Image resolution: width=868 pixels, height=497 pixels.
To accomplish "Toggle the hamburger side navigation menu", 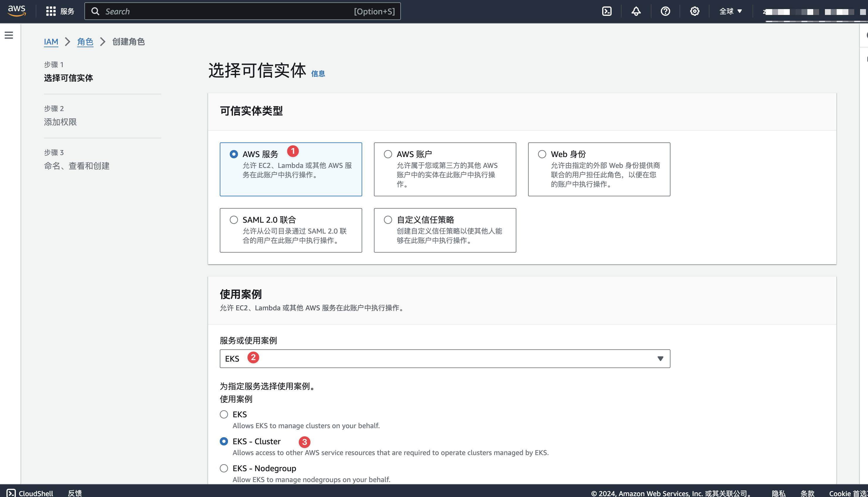I will (x=9, y=35).
